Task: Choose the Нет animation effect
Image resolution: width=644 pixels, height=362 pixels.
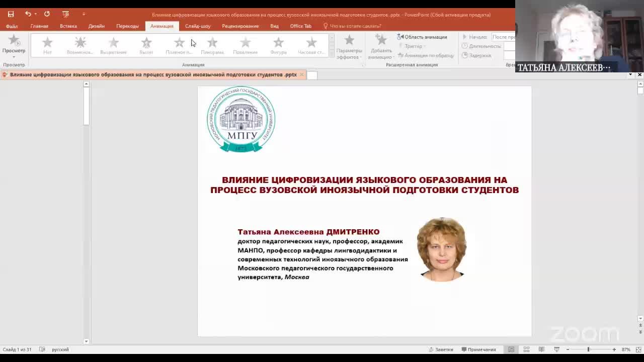Action: point(47,45)
